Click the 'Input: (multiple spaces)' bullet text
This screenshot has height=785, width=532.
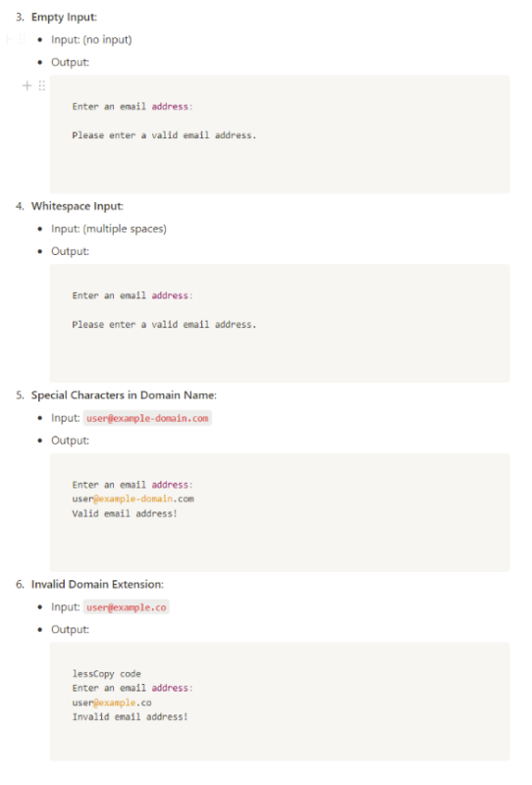tap(109, 229)
